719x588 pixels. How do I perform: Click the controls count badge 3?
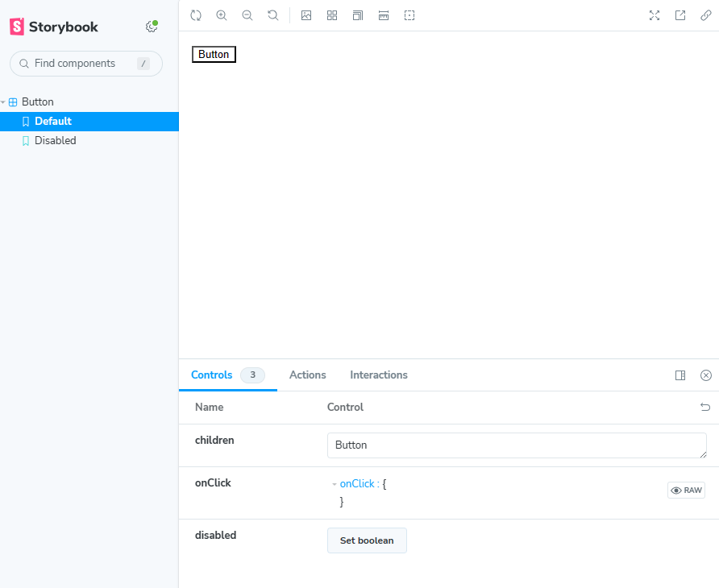[252, 375]
